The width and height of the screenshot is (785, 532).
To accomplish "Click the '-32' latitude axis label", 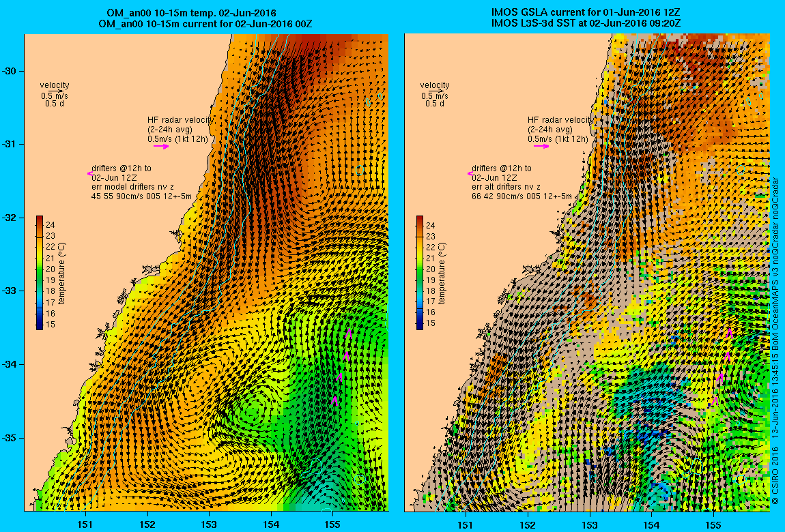I will pyautogui.click(x=8, y=218).
